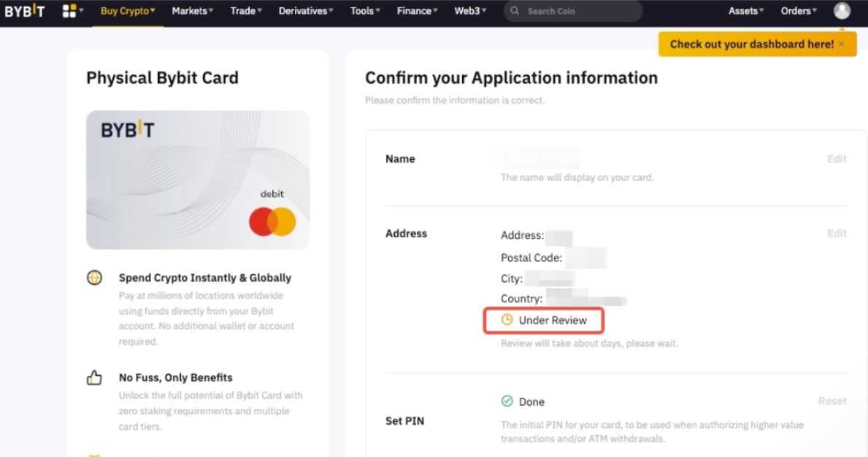Viewport: 868px width, 457px height.
Task: Click the 'City:' label
Action: [x=512, y=279]
